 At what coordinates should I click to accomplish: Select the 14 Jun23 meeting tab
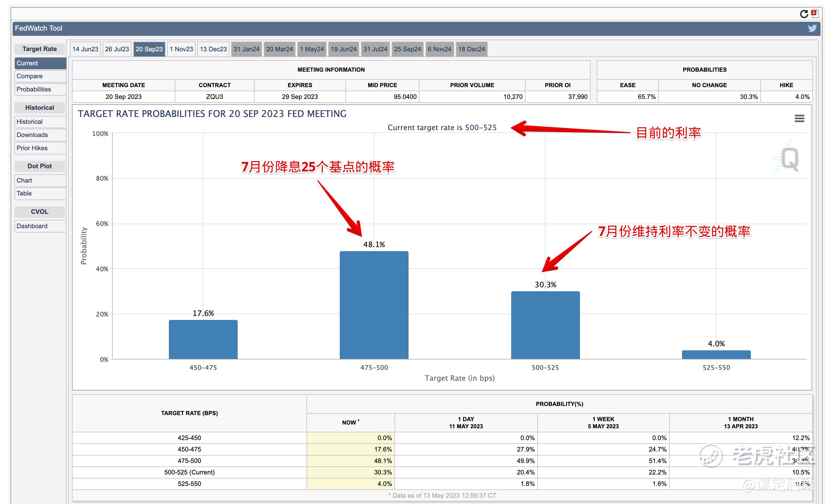[85, 49]
